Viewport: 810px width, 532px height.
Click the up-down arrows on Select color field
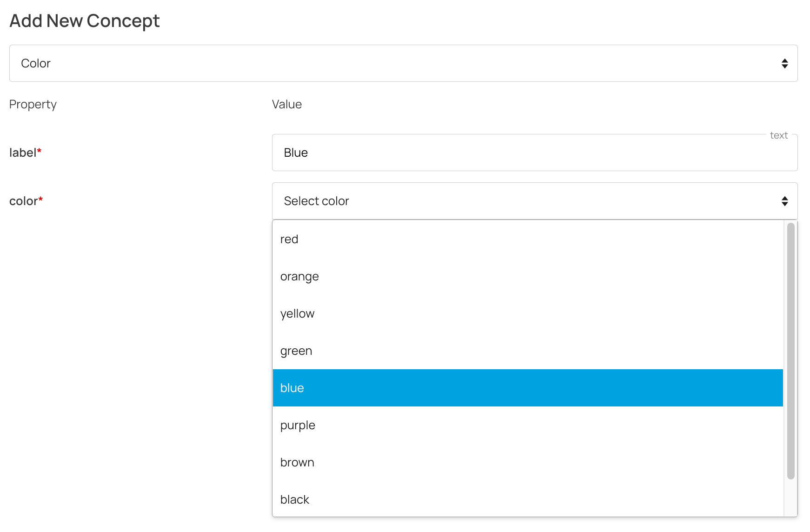(784, 201)
